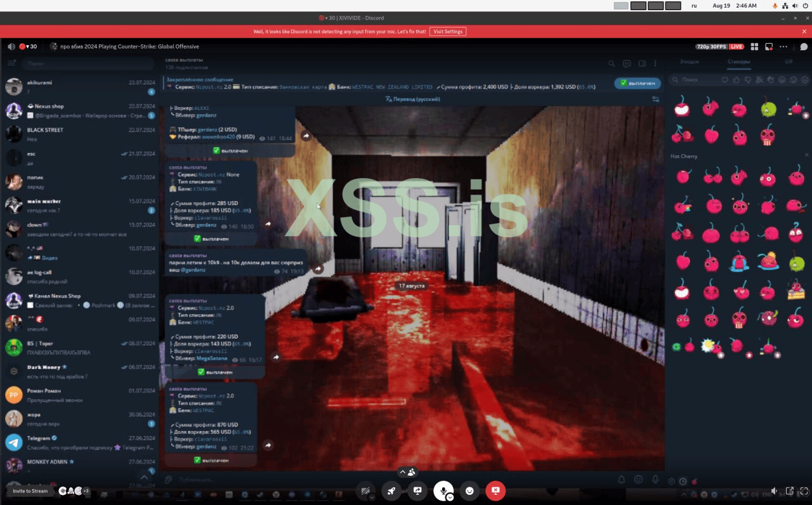Viewport: 812px width, 505px height.
Task: Click the Activities rocket button
Action: (391, 490)
